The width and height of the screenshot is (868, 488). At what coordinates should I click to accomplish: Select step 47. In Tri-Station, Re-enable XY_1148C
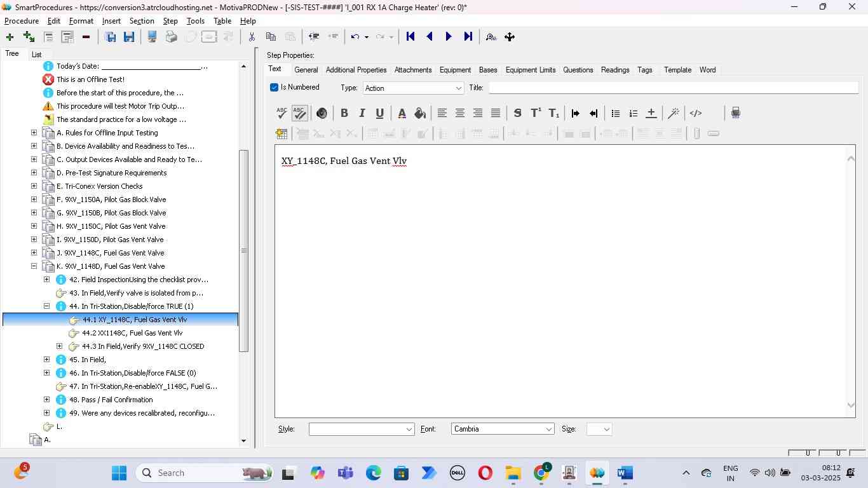click(x=143, y=386)
